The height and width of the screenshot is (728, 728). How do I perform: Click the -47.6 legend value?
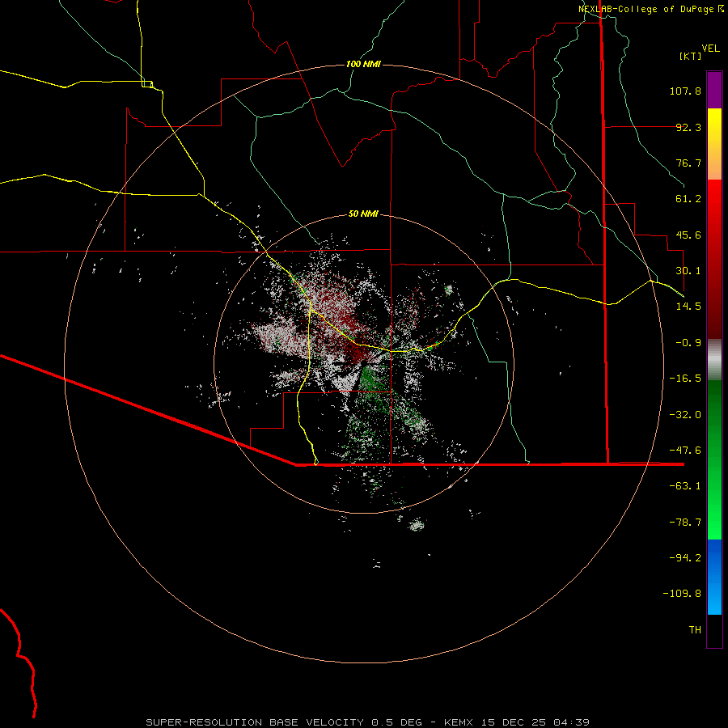(685, 451)
